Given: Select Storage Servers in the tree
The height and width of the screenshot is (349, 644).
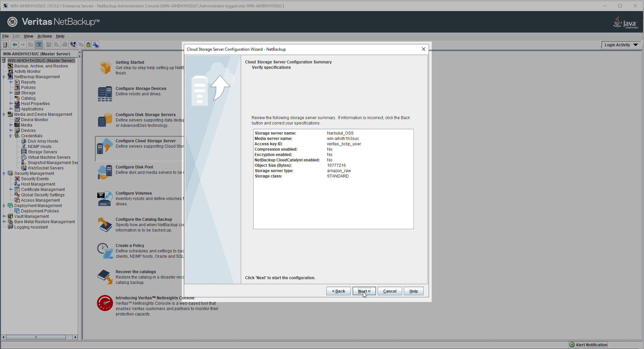Looking at the screenshot, I should tap(42, 152).
